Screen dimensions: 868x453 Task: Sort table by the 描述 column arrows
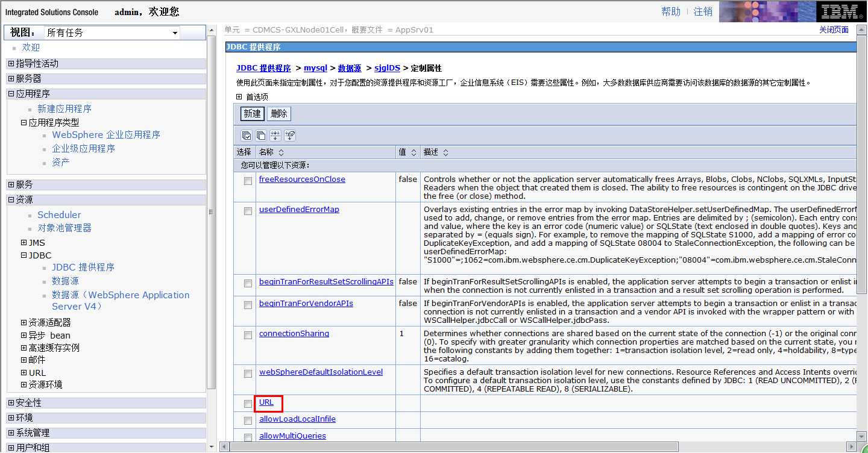pos(445,153)
